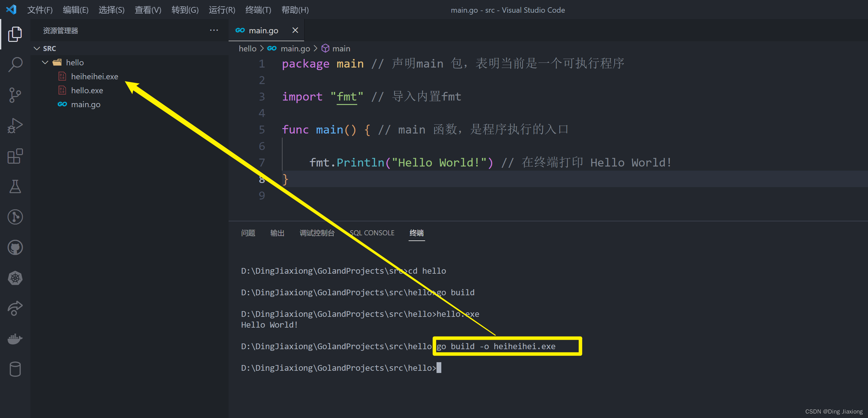Collapse the hello folder chevron

(45, 62)
